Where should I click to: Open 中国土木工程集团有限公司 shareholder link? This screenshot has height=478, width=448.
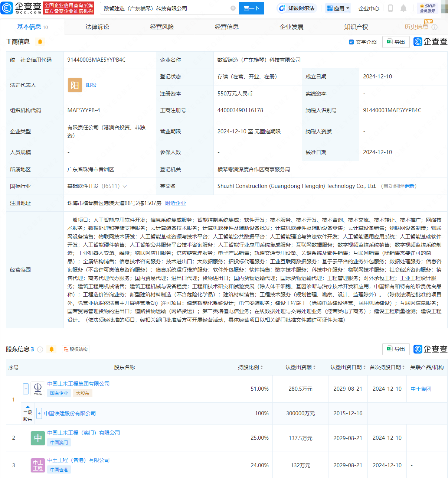[x=78, y=384]
